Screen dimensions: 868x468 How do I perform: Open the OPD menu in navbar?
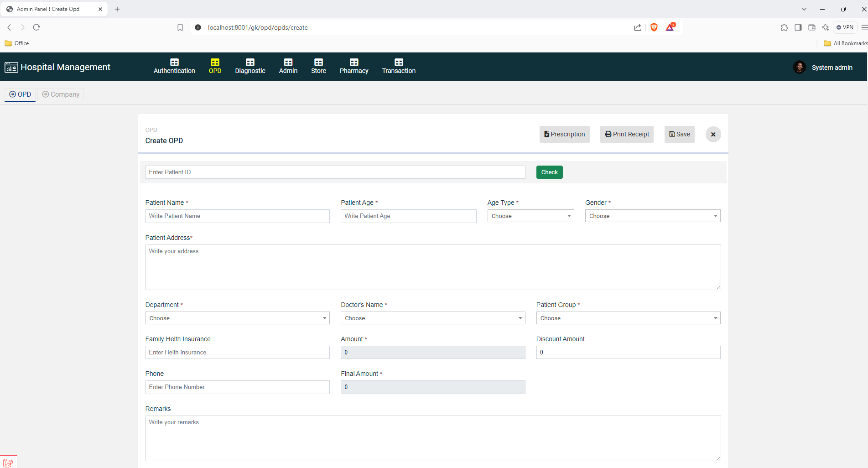[x=215, y=67]
